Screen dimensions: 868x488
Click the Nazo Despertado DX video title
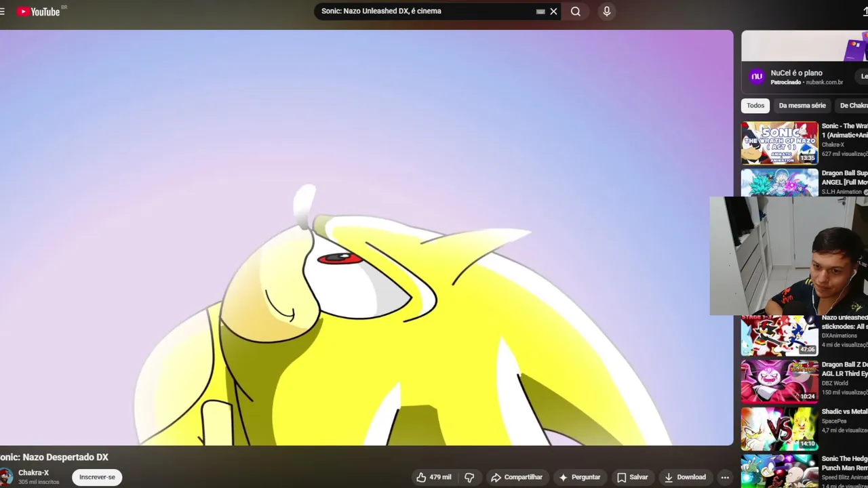[54, 457]
